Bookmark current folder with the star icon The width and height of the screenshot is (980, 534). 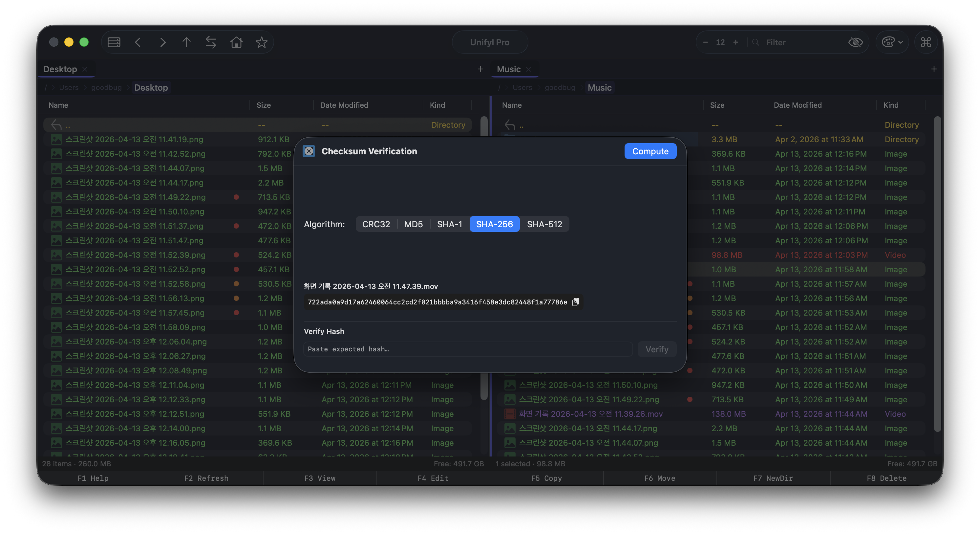261,42
